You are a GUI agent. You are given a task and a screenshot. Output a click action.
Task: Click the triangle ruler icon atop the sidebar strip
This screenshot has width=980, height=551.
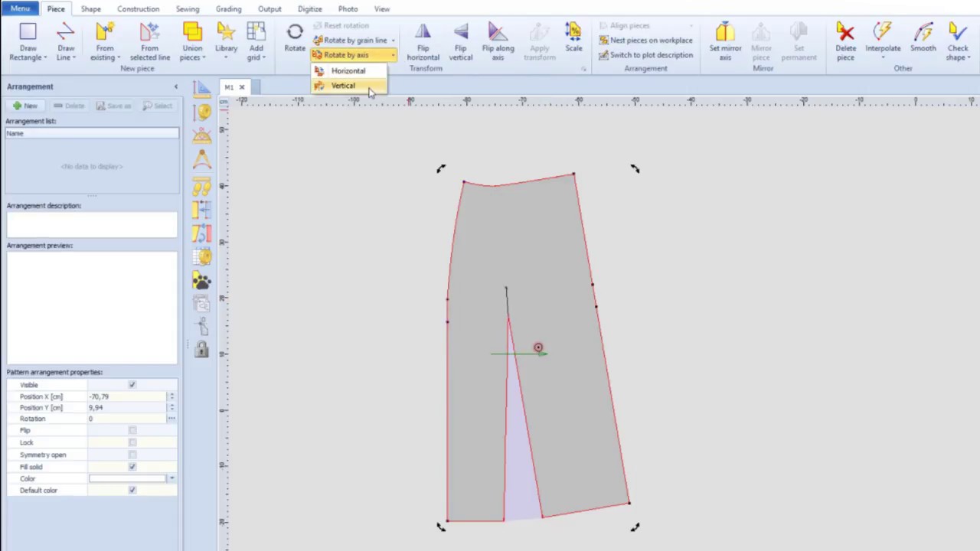pos(201,88)
